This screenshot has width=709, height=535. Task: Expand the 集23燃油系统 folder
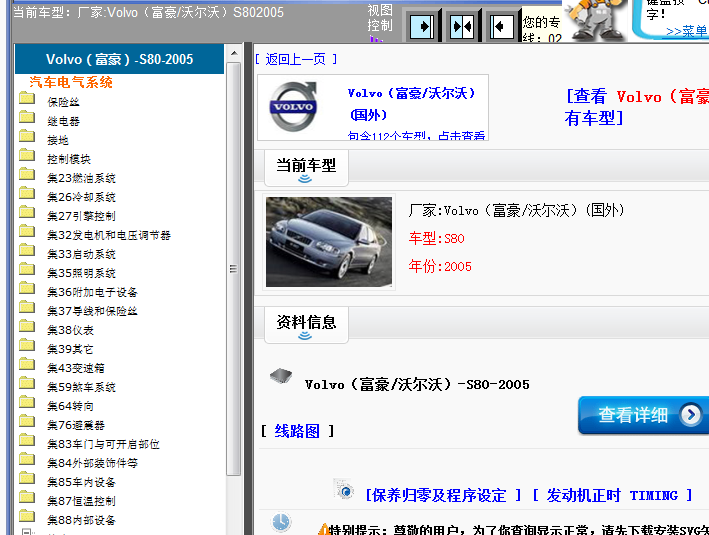(81, 178)
